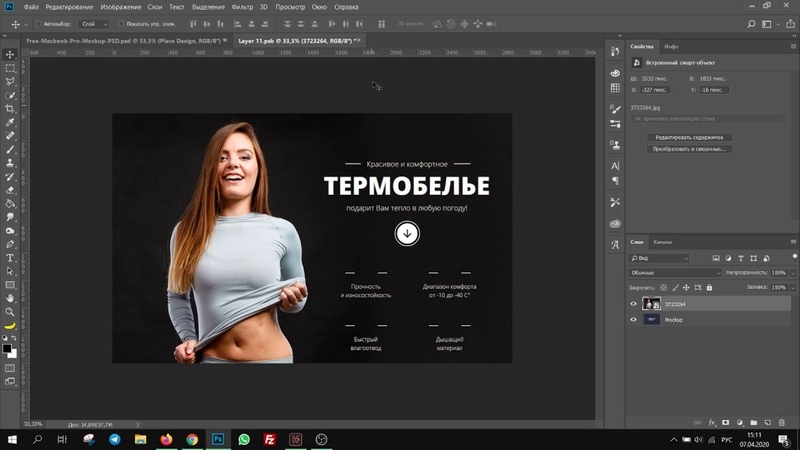Click the Преобразовать в связанные button
800x450 pixels.
coord(688,149)
